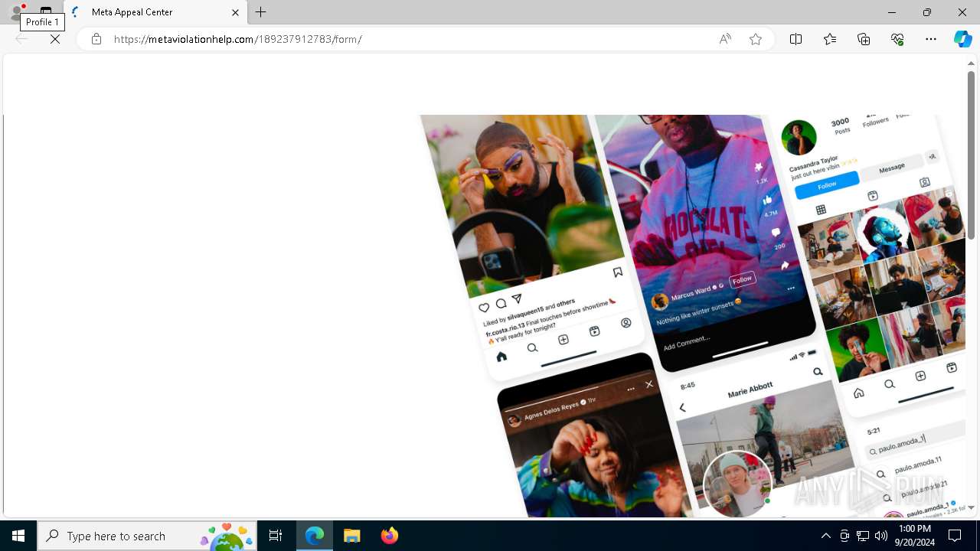980x551 pixels.
Task: Open network status tray icon
Action: (x=863, y=536)
